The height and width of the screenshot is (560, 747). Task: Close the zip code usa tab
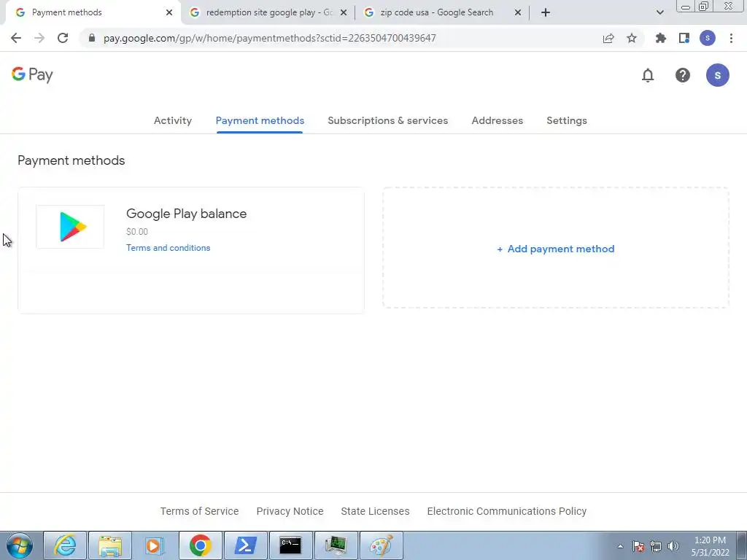pyautogui.click(x=518, y=12)
